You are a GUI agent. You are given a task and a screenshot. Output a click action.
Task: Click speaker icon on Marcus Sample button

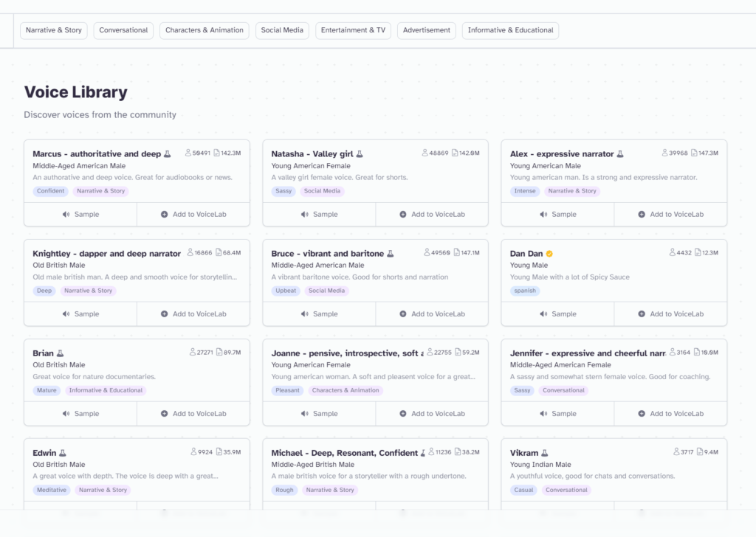[66, 215]
